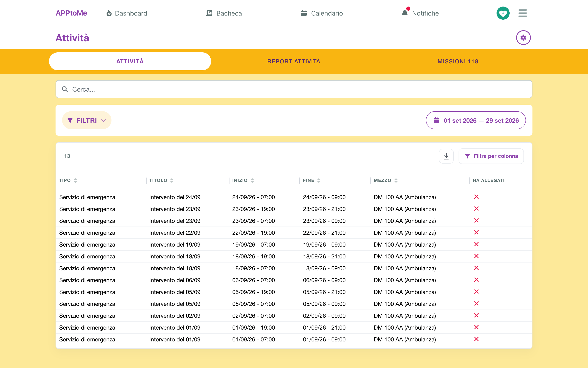Open the hamburger menu
This screenshot has width=588, height=368.
point(522,13)
